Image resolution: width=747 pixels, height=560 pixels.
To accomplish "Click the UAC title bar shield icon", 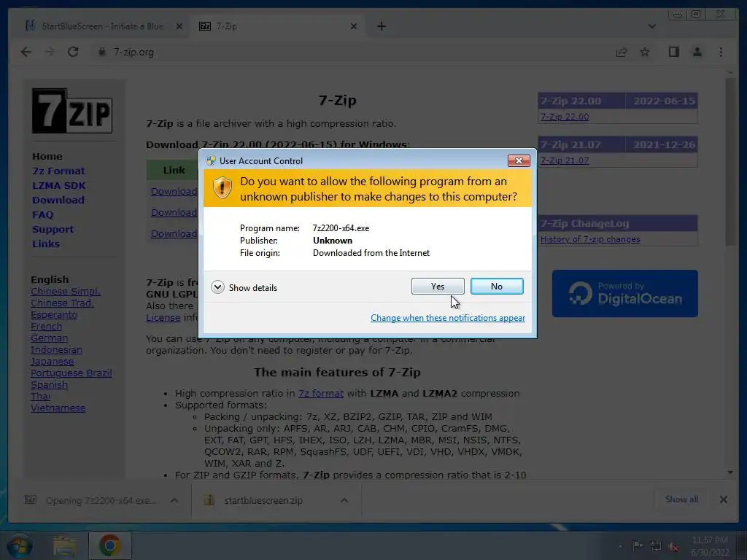I will click(x=211, y=160).
